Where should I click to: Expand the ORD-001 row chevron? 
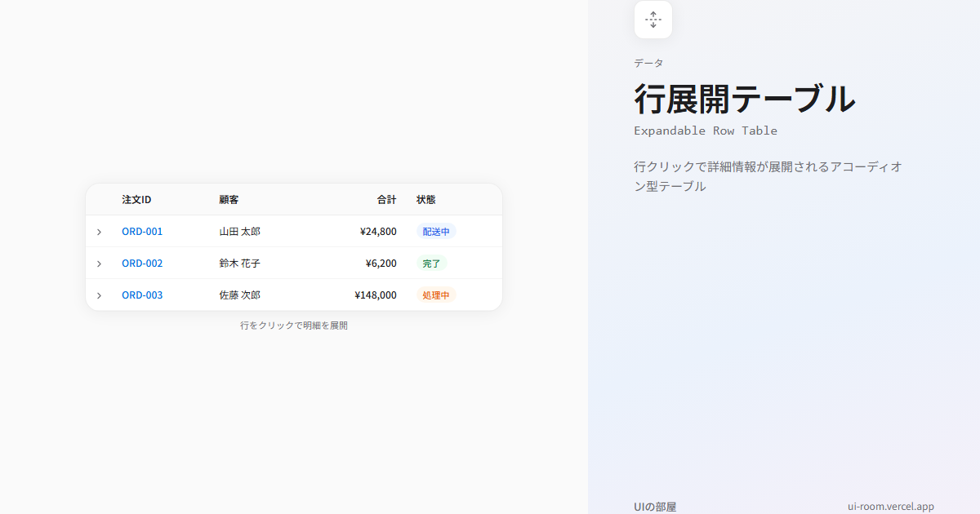[99, 232]
